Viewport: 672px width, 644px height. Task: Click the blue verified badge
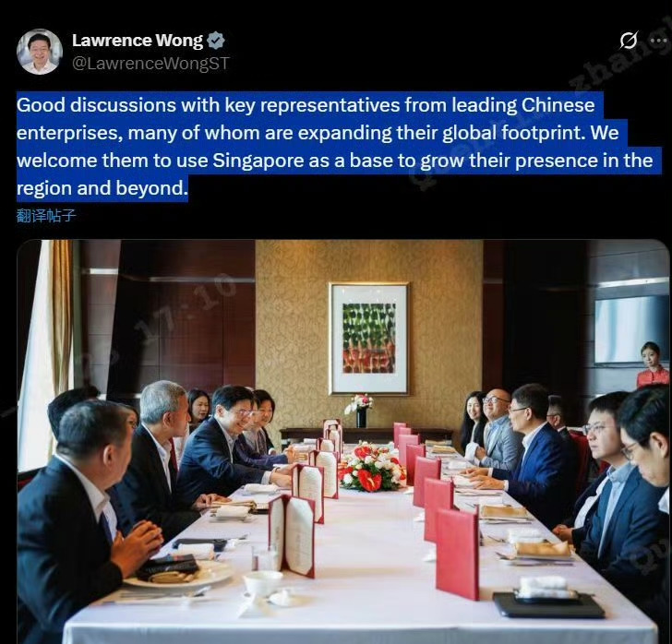216,41
